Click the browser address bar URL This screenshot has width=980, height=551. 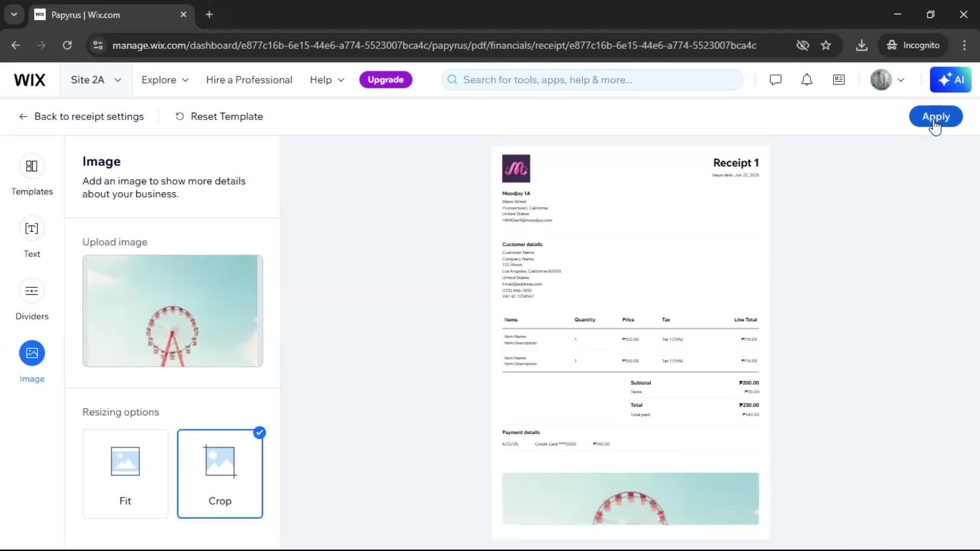434,45
